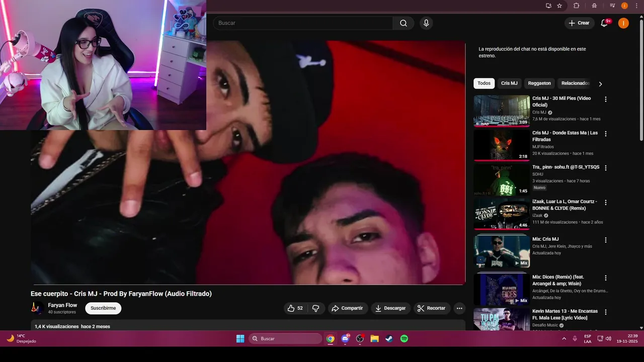Select the Todos filter chip

tap(484, 83)
